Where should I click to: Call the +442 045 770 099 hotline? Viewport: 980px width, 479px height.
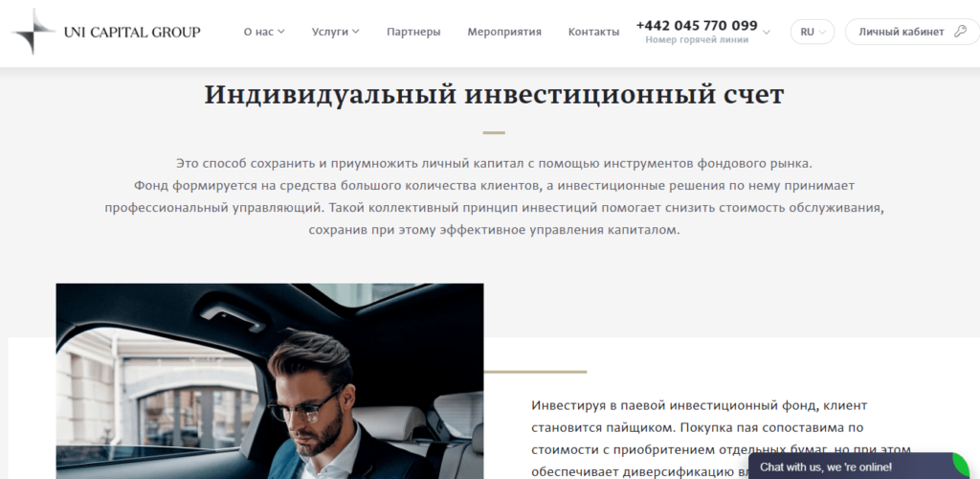[x=697, y=26]
